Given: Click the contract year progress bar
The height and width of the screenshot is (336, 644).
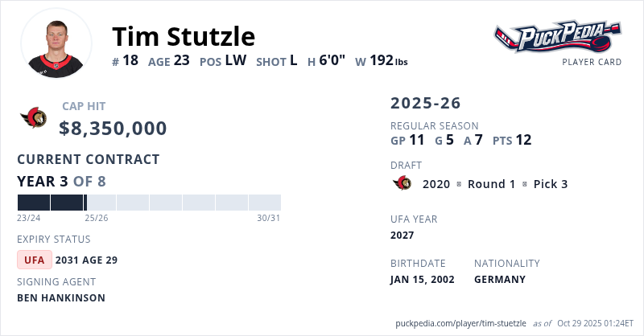Looking at the screenshot, I should (149, 203).
